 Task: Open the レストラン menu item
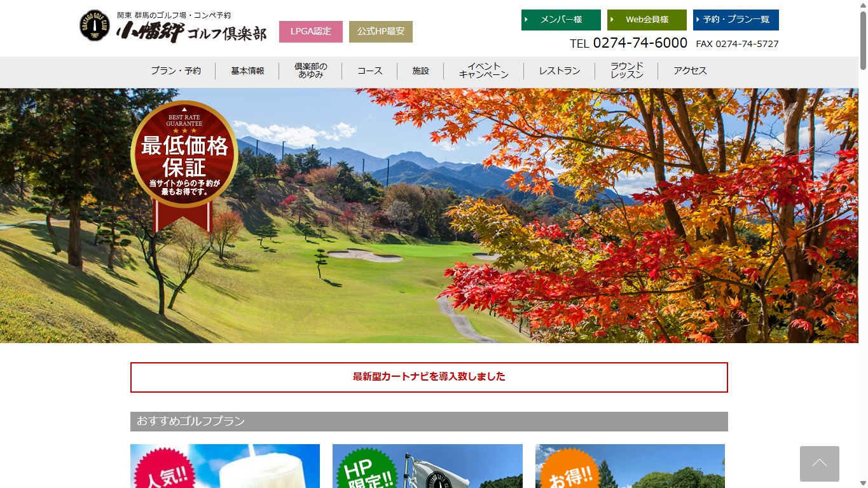click(560, 71)
